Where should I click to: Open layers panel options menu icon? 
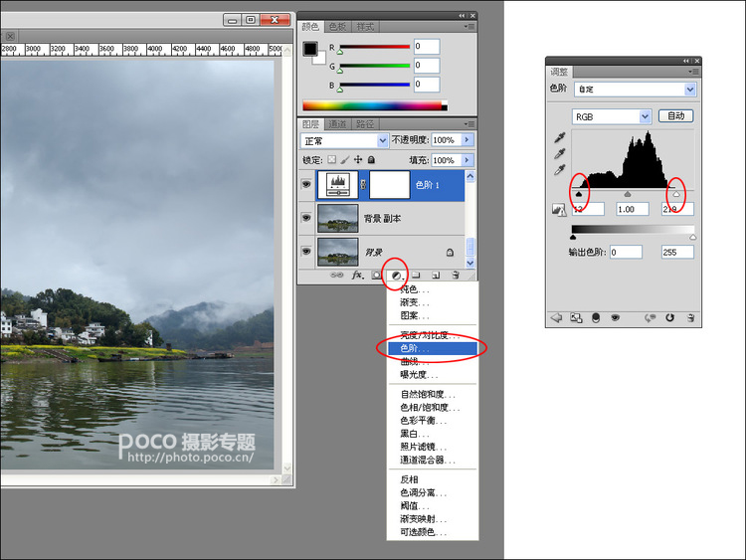point(469,124)
